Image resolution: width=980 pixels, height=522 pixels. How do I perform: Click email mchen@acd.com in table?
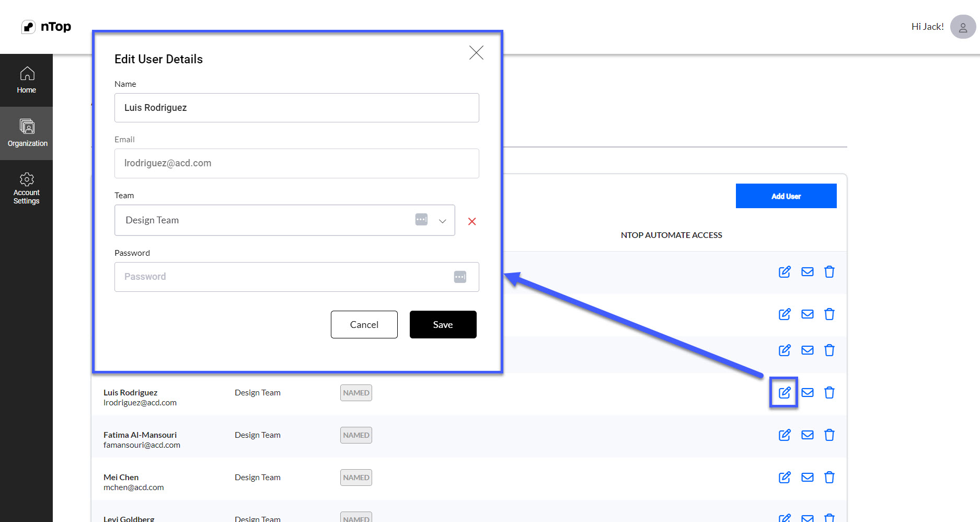click(x=133, y=487)
